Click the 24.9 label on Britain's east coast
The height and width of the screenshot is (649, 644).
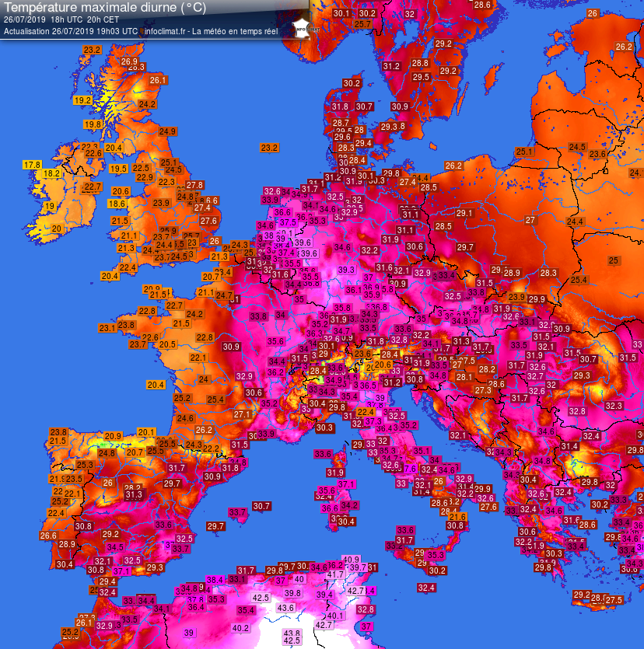point(167,131)
